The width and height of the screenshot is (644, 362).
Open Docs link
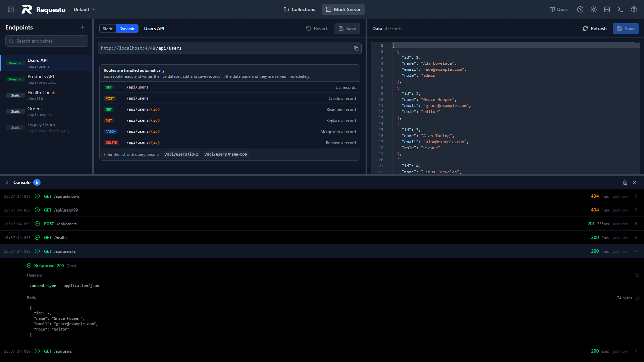point(559,9)
